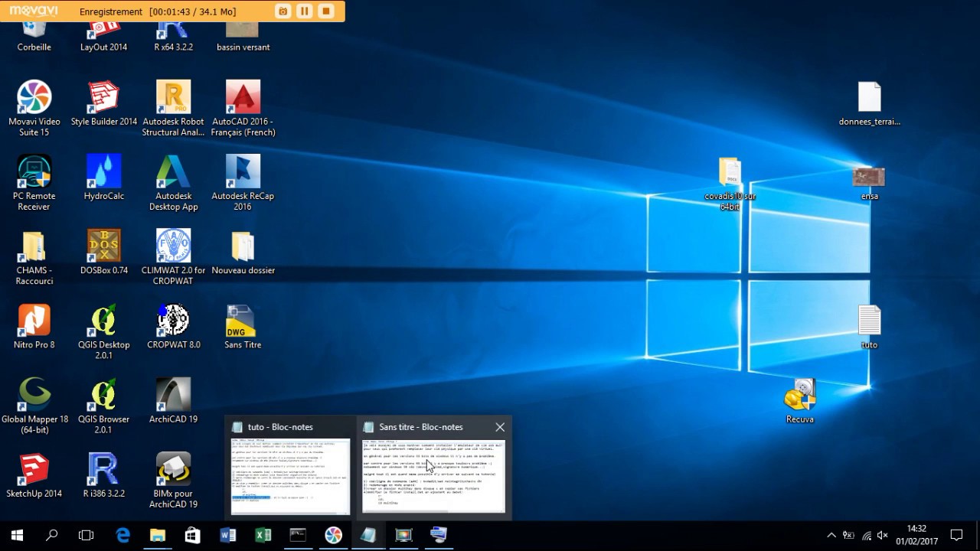Open taskbar Search magnifier
Viewport: 980px width, 551px height.
point(52,536)
